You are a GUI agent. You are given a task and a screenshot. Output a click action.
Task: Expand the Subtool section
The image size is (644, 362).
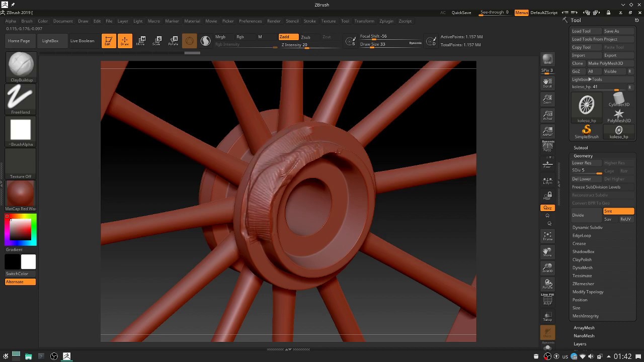(x=581, y=148)
